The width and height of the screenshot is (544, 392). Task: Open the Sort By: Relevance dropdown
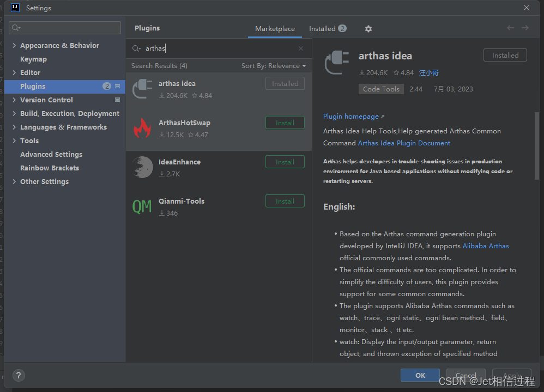[x=274, y=66]
